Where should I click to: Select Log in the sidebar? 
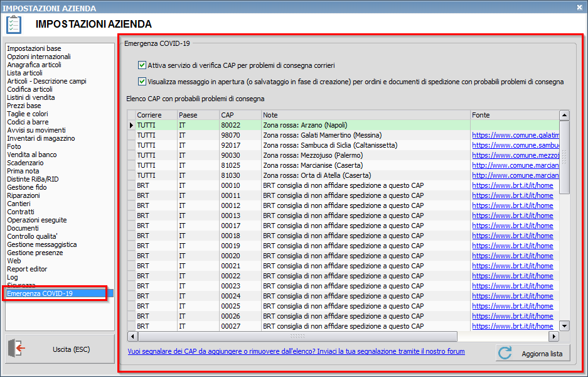click(13, 277)
